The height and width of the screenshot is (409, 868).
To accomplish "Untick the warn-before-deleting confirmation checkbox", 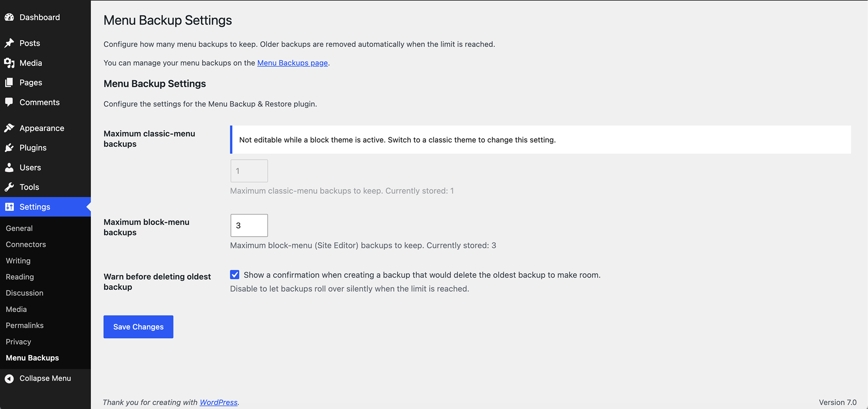I will 235,275.
